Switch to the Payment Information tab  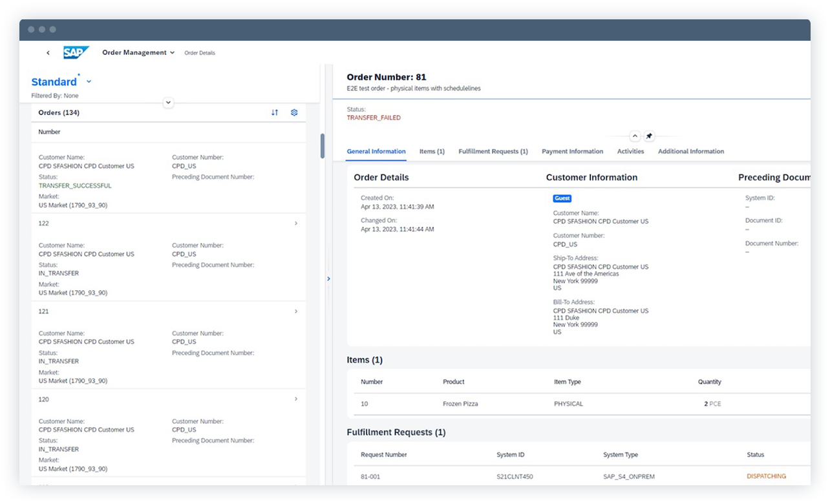[x=572, y=151]
